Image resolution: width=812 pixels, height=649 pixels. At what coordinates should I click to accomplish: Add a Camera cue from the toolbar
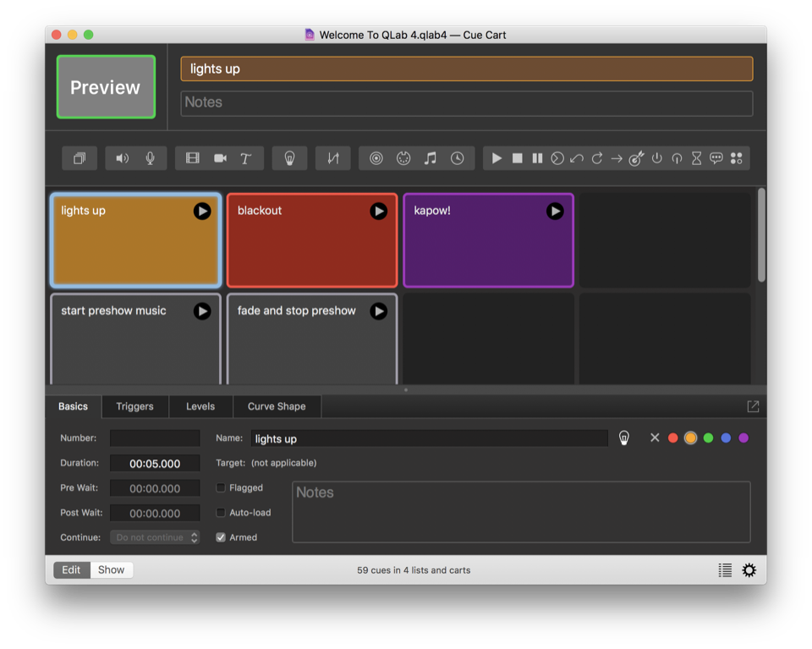point(220,158)
